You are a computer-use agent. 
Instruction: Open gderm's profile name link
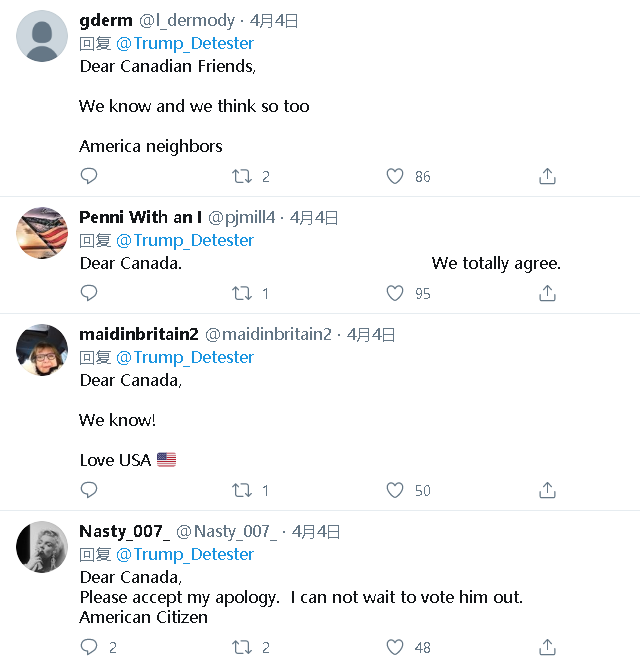pyautogui.click(x=105, y=20)
